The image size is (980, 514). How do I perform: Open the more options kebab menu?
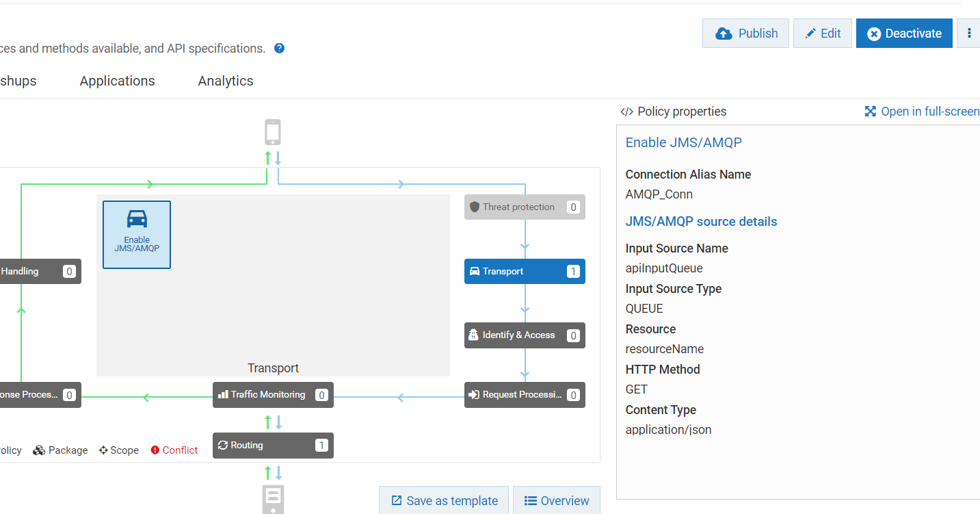(x=968, y=34)
